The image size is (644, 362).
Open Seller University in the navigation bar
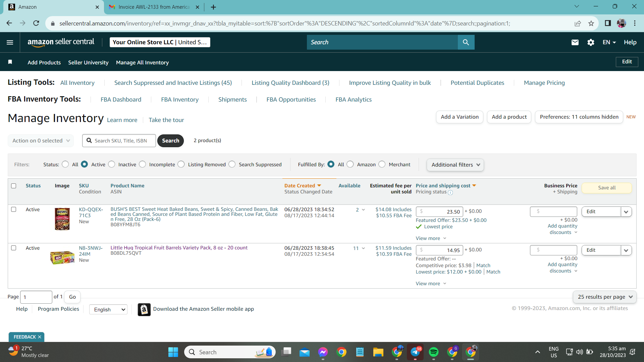88,62
